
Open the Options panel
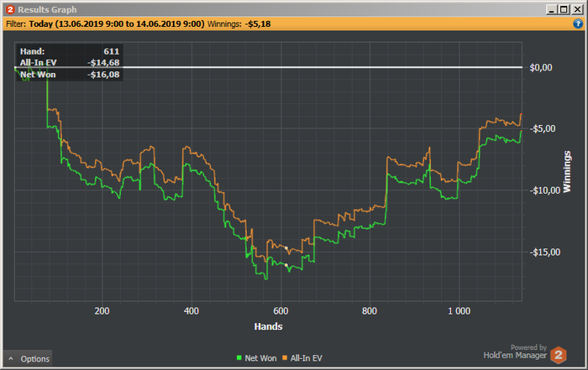28,358
